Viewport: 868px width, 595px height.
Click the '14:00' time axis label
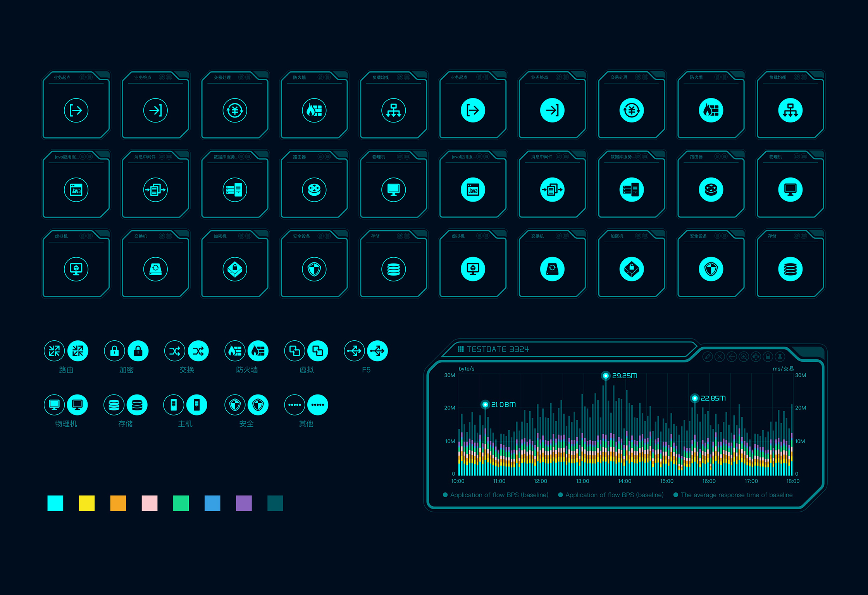click(625, 481)
